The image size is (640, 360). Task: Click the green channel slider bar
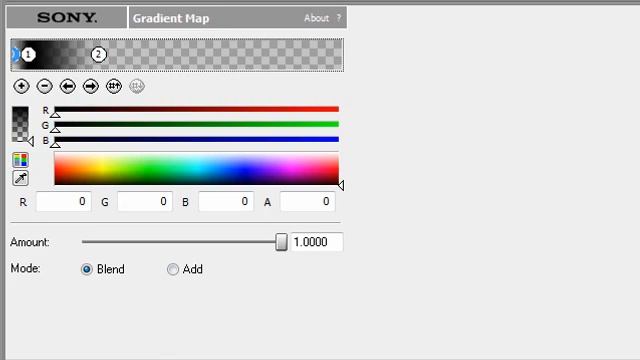[x=196, y=124]
